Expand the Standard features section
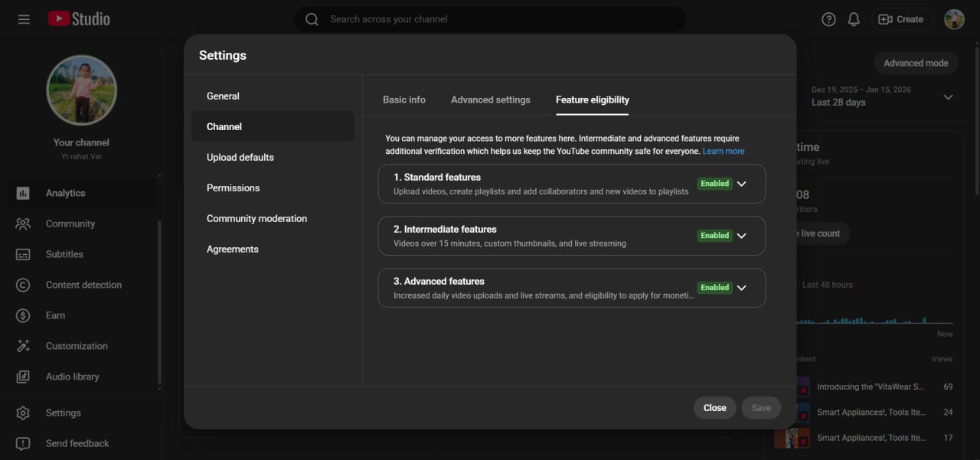Viewport: 980px width, 460px height. 741,184
